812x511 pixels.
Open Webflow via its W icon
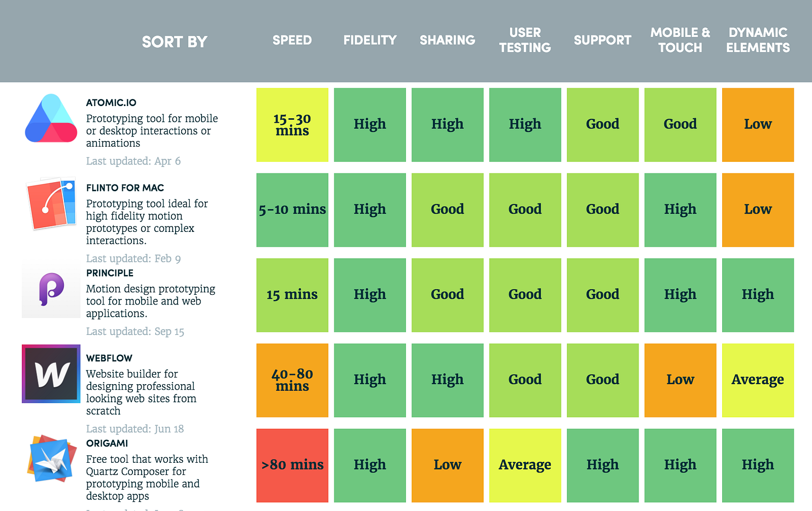point(50,373)
